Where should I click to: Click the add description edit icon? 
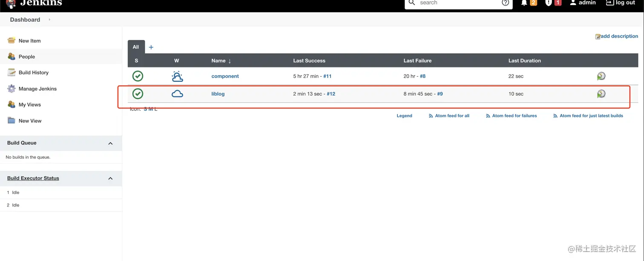coord(598,37)
